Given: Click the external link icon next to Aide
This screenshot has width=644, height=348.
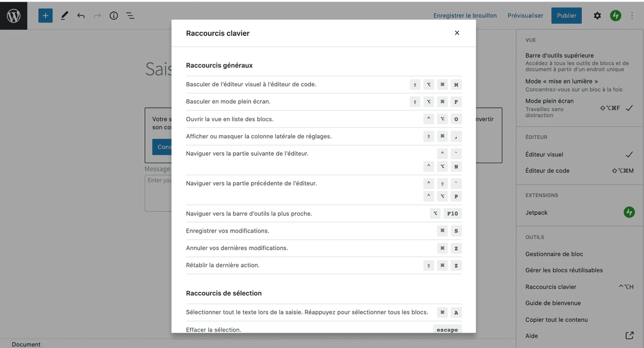Looking at the screenshot, I should click(x=629, y=336).
